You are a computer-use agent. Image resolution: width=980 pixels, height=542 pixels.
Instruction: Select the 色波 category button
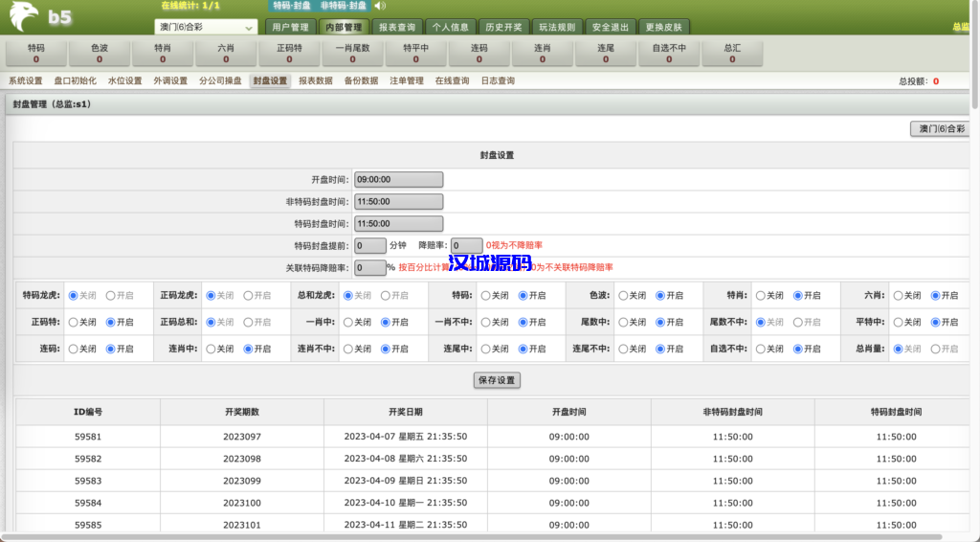click(x=100, y=53)
